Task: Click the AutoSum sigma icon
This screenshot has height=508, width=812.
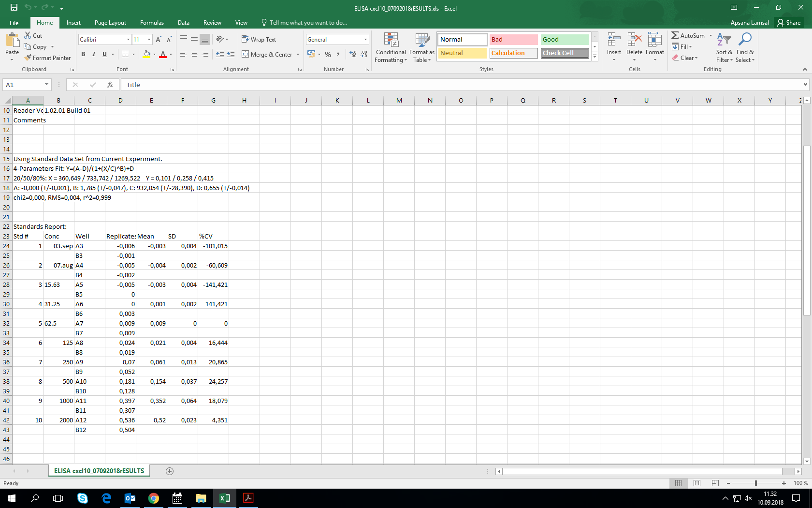Action: pyautogui.click(x=675, y=35)
